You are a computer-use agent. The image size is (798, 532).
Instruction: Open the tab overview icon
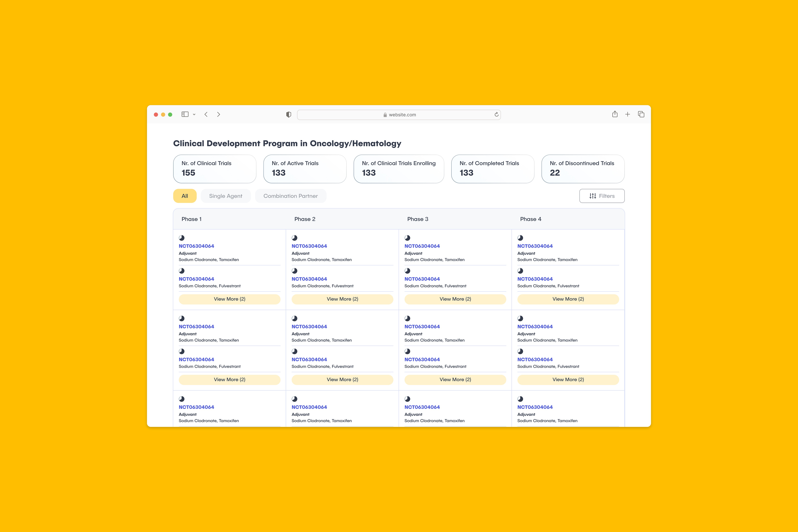[641, 114]
